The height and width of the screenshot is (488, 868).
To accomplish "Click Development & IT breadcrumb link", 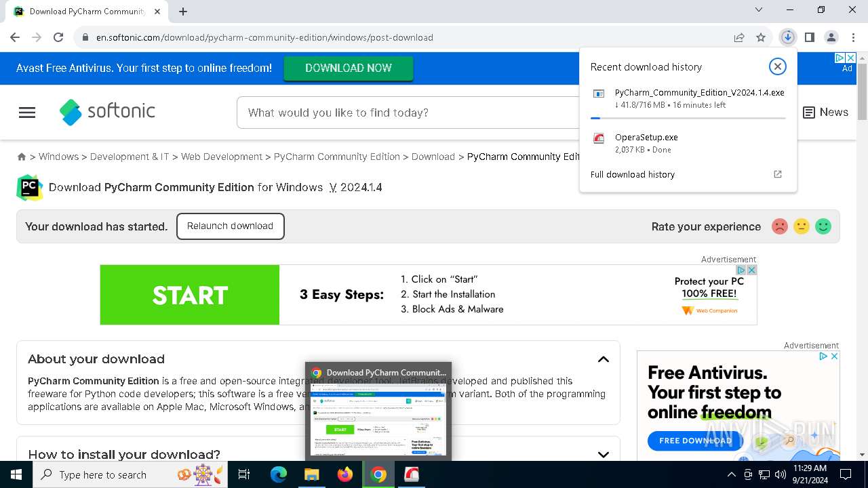I will 130,157.
